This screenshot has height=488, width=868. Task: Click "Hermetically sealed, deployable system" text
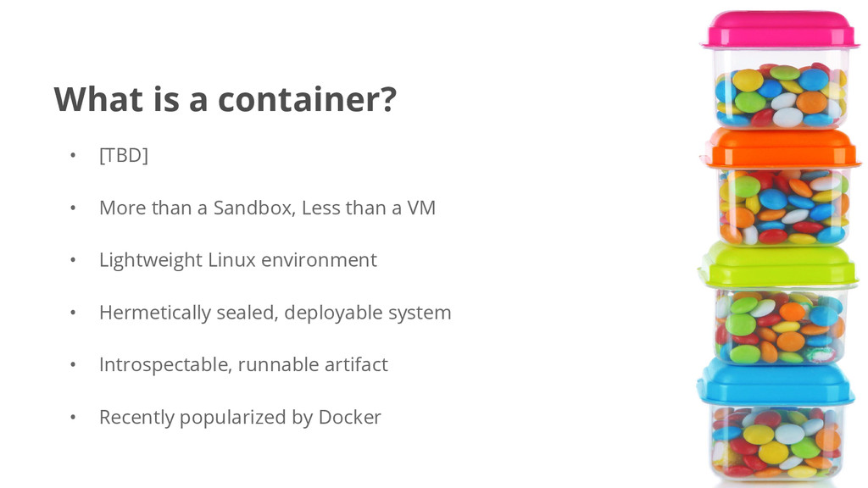(275, 313)
